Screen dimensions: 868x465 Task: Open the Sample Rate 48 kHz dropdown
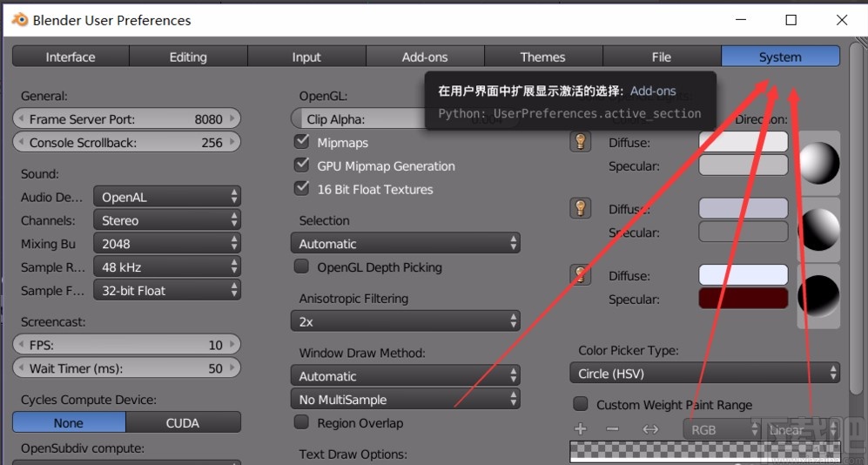click(x=167, y=266)
